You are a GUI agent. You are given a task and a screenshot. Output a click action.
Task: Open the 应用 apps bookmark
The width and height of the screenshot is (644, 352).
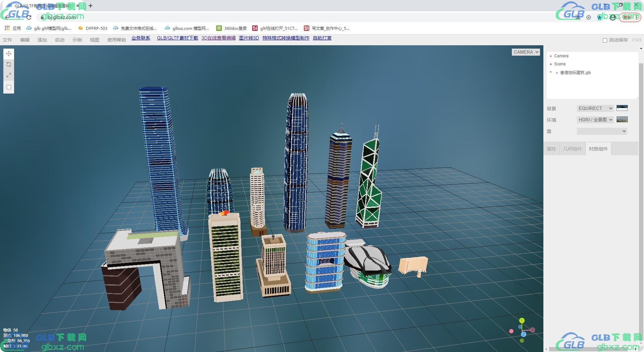coord(13,28)
